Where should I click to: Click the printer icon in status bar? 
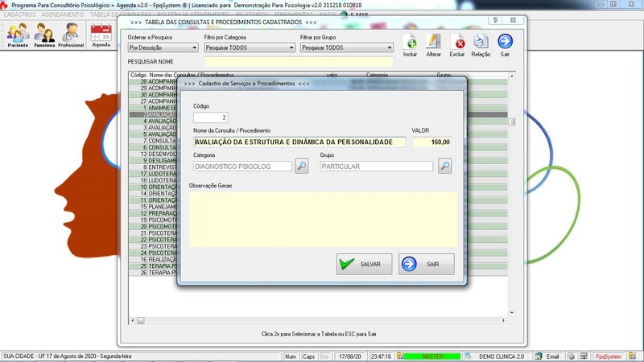click(571, 356)
